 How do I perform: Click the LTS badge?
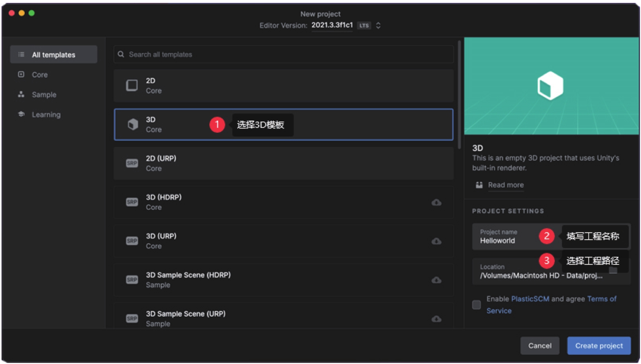coord(364,26)
